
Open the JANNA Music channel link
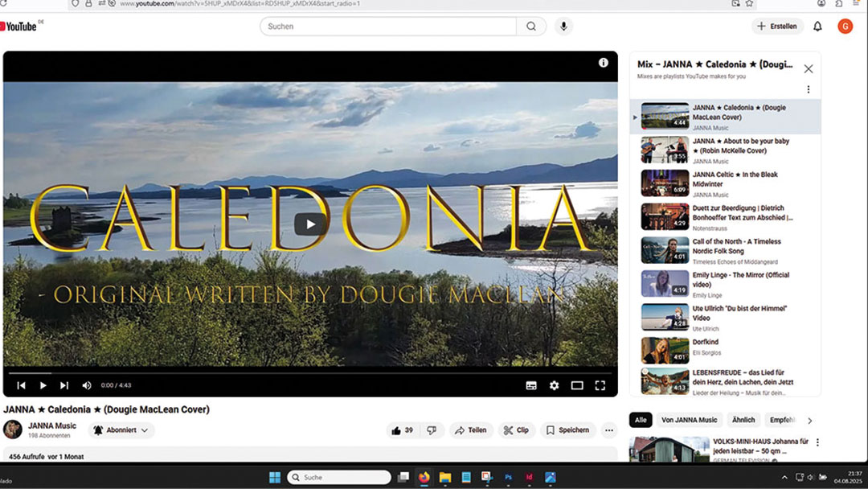(52, 425)
